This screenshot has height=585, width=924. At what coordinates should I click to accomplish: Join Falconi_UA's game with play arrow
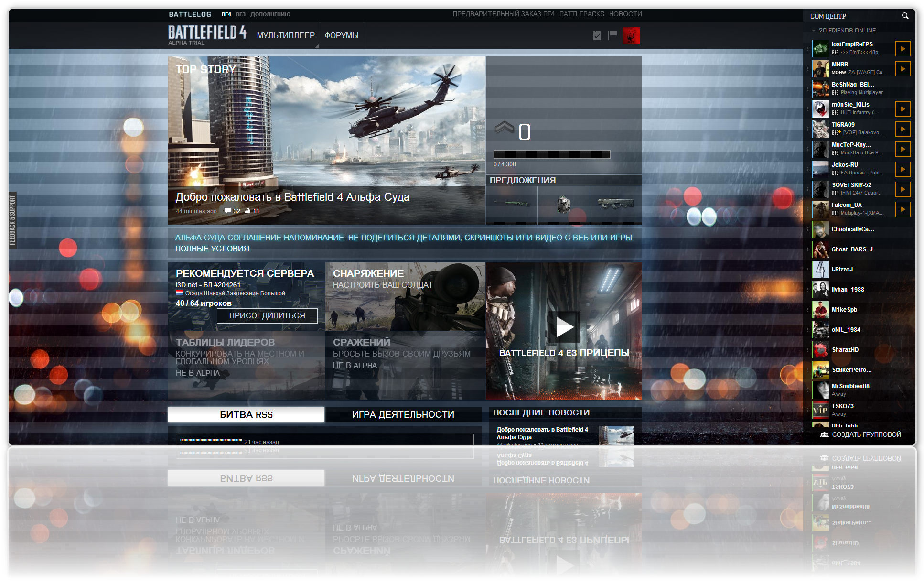[903, 209]
